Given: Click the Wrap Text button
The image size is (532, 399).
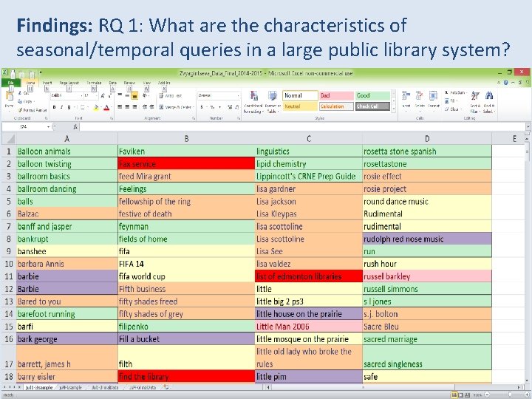Looking at the screenshot, I should point(171,95).
